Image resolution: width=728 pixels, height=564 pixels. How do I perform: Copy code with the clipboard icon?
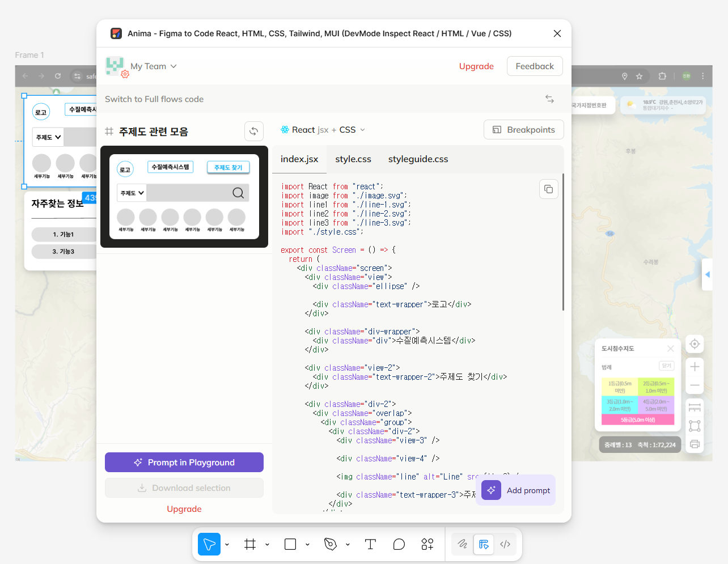click(x=548, y=189)
